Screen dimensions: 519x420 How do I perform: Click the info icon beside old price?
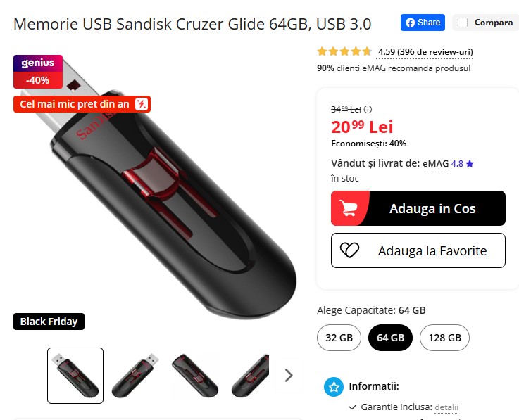point(368,109)
